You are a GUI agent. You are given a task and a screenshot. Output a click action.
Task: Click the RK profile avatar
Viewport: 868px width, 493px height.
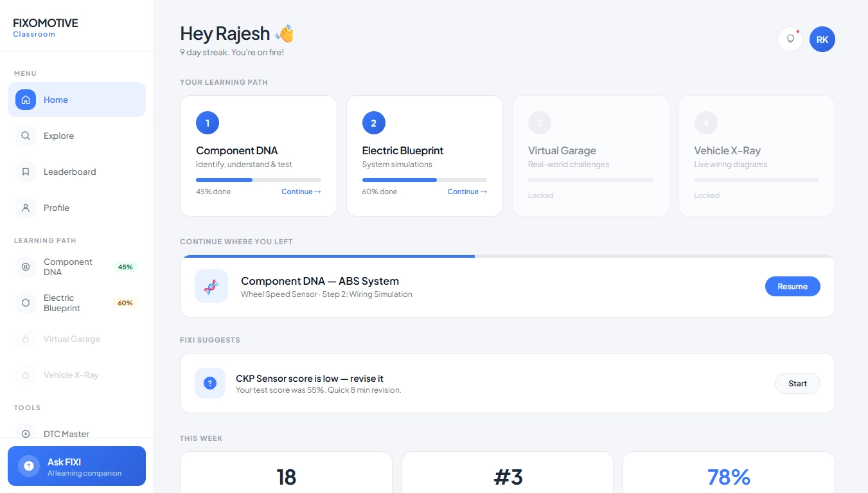pos(822,39)
